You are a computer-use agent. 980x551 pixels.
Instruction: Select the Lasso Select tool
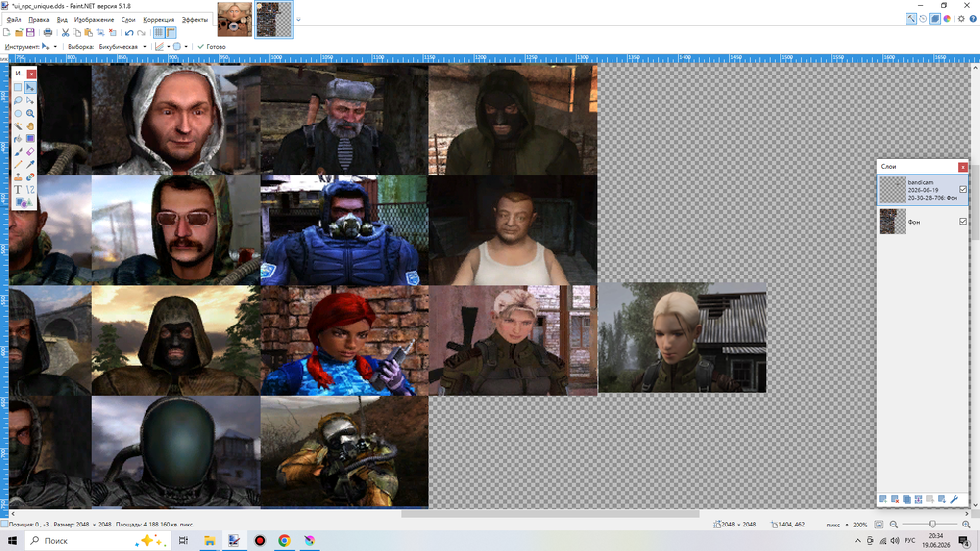[18, 100]
